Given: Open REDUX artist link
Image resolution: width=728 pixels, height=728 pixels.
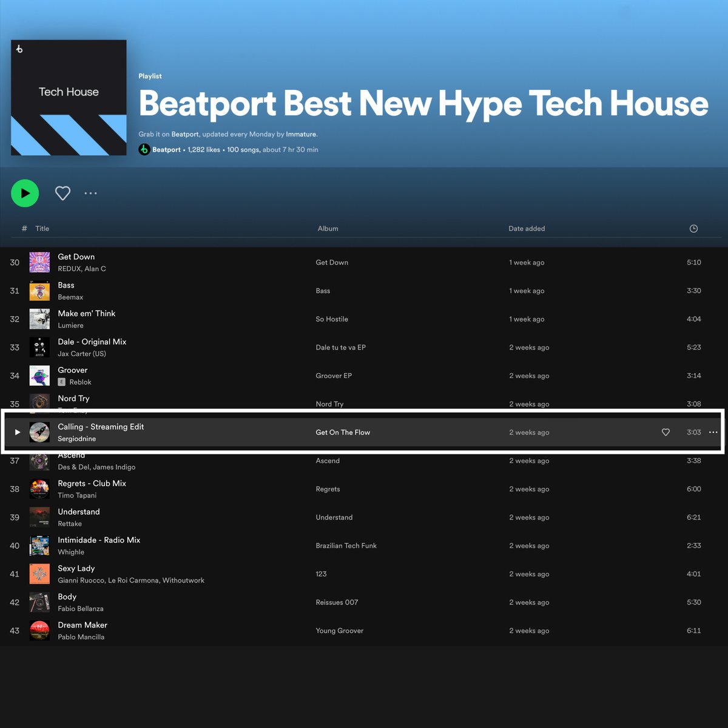Looking at the screenshot, I should coord(69,269).
